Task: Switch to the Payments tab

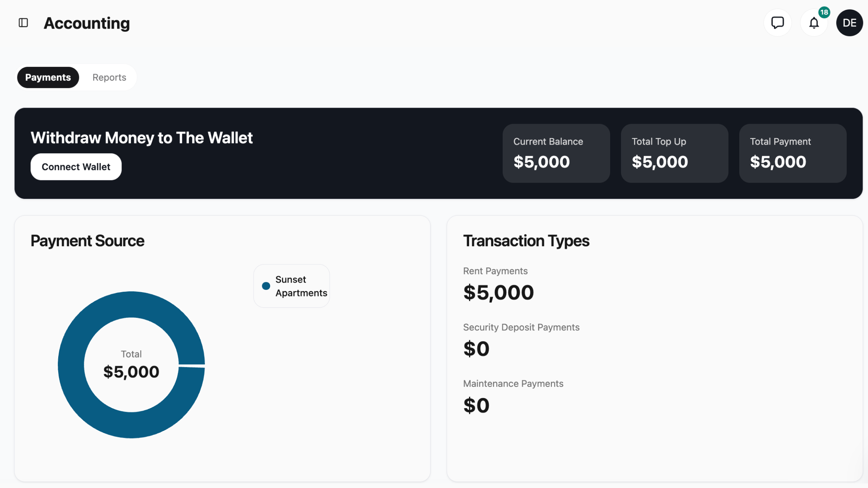Action: tap(48, 77)
